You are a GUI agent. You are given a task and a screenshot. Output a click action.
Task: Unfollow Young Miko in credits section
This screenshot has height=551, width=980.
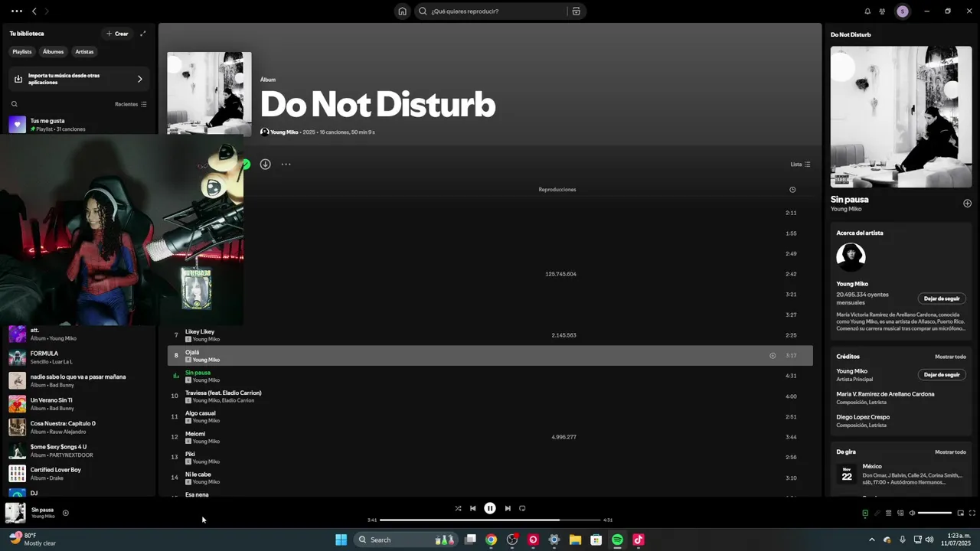[942, 375]
